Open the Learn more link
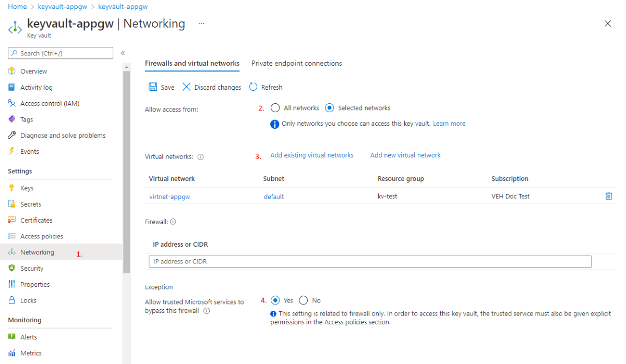This screenshot has height=364, width=626. (449, 123)
